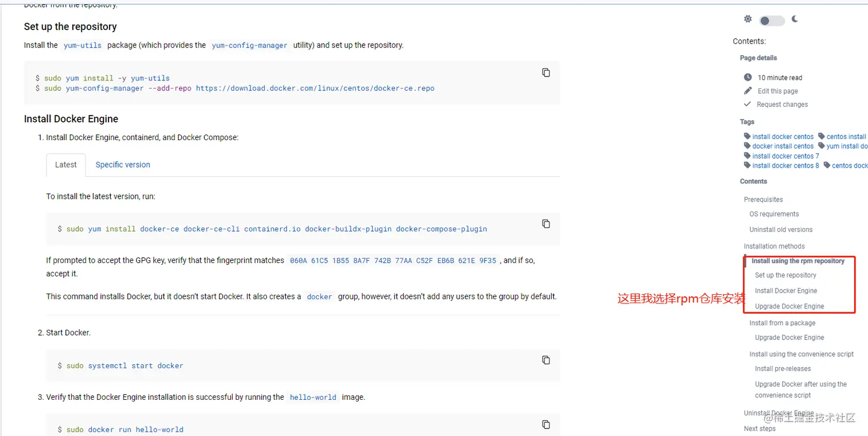Switch to the Latest tab

[66, 165]
